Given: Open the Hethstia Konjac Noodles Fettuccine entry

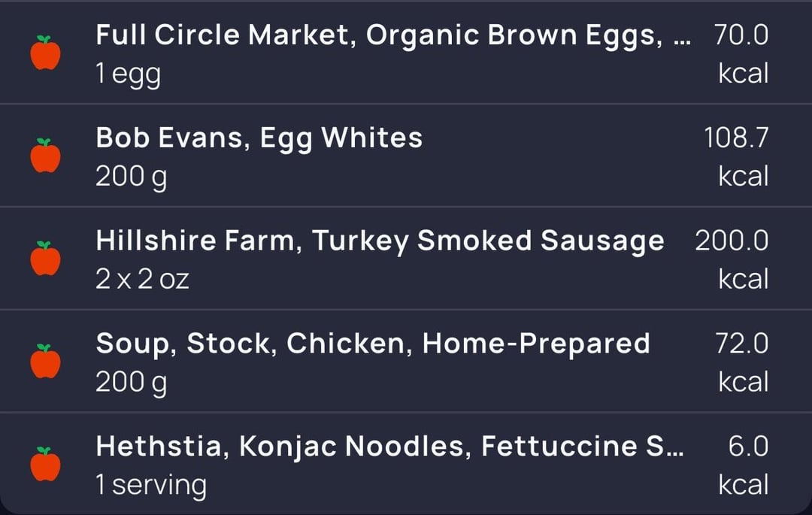Looking at the screenshot, I should tap(406, 463).
